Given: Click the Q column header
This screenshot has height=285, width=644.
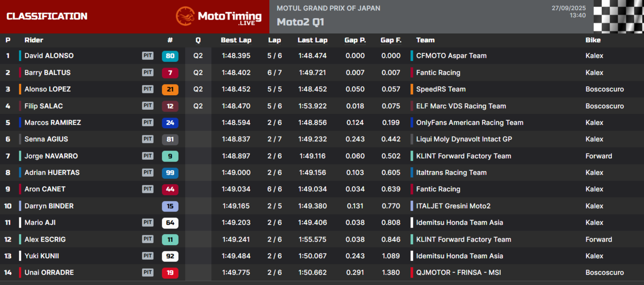Looking at the screenshot, I should point(198,40).
